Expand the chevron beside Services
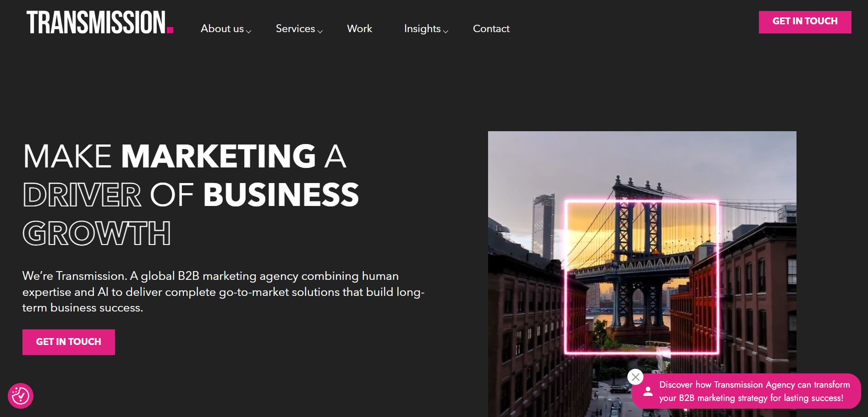This screenshot has height=417, width=868. [x=320, y=31]
